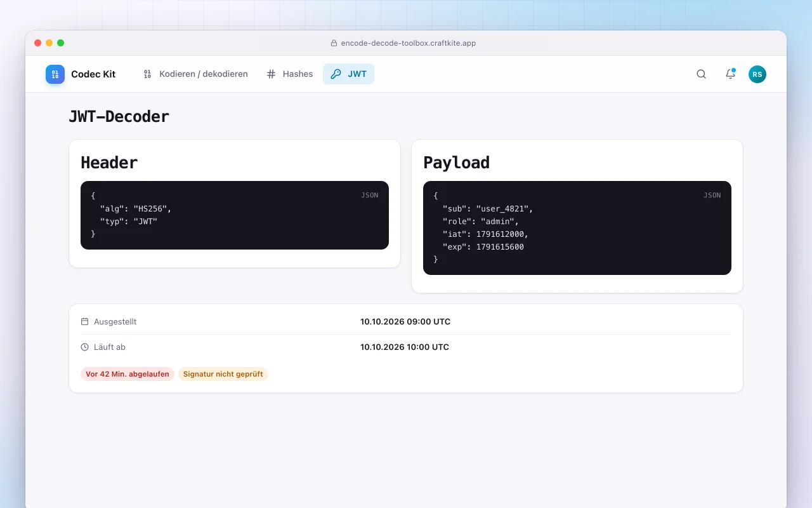Click the clock icon next to Läuft ab
Screen dimensions: 812x508
point(85,347)
